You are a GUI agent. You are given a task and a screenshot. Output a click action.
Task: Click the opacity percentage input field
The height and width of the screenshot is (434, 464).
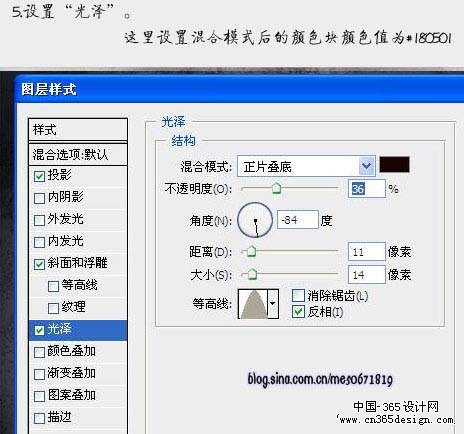coord(367,189)
